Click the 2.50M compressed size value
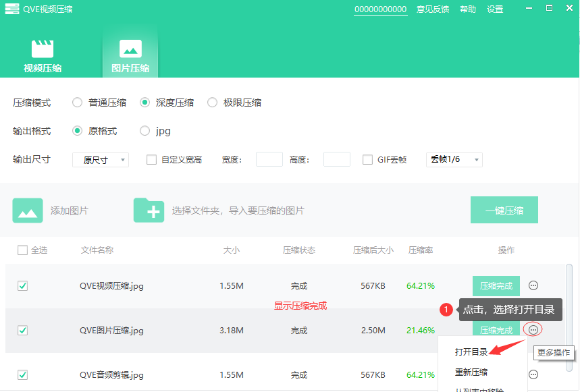Screen dimensions: 580x392 pos(373,331)
